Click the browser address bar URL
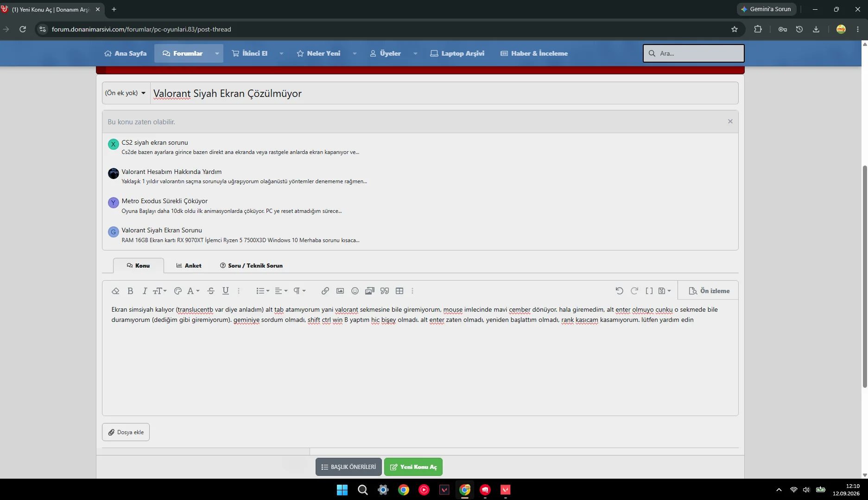The image size is (868, 500). (141, 29)
